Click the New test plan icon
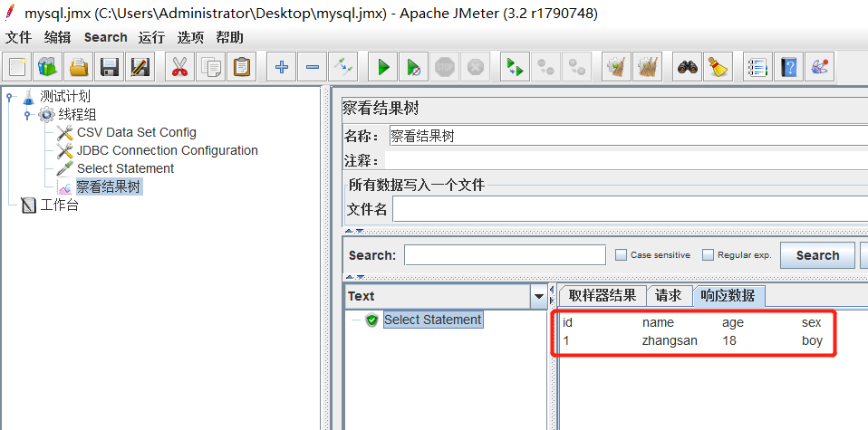 (17, 68)
